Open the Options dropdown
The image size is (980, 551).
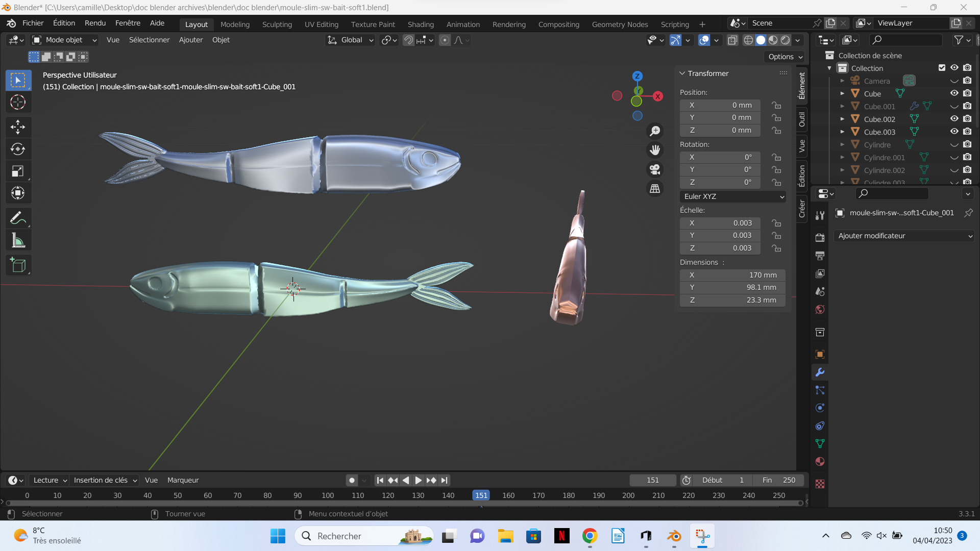[785, 57]
